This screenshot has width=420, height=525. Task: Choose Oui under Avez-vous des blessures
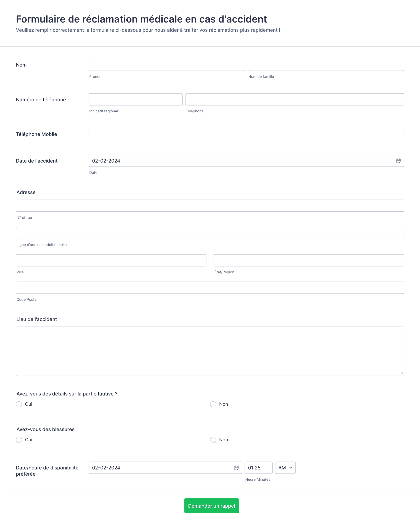(x=19, y=440)
